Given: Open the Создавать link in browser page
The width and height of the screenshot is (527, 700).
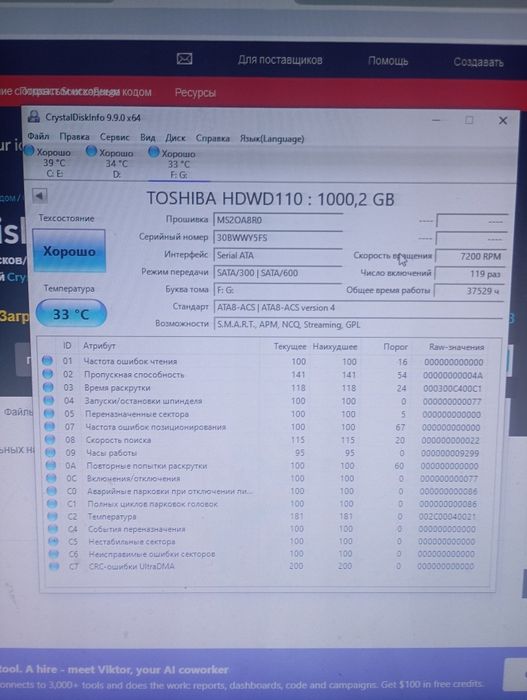Looking at the screenshot, I should 478,62.
